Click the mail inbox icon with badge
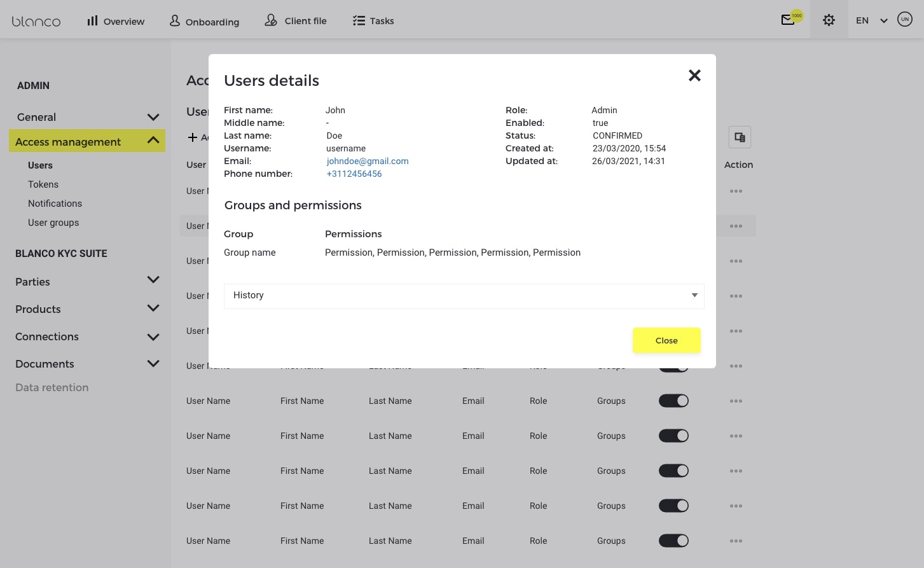Screen dimensions: 924x568 click(x=788, y=20)
